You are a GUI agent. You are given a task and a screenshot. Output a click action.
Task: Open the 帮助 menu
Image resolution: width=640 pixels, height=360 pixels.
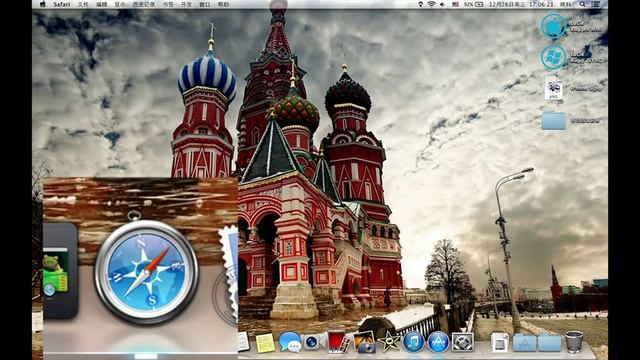[223, 4]
